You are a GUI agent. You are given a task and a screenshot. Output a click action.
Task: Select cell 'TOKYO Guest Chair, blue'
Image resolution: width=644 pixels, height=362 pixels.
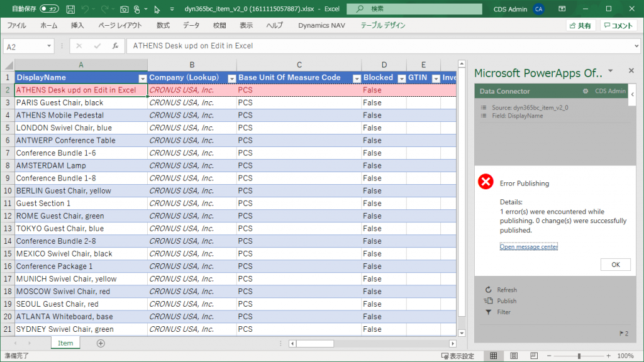[x=81, y=229]
